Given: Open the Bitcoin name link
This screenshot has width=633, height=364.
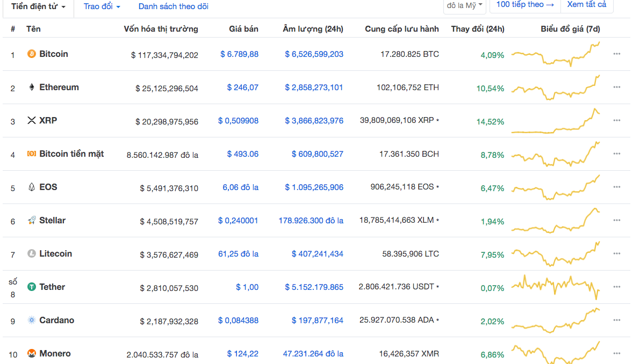Looking at the screenshot, I should (x=54, y=54).
